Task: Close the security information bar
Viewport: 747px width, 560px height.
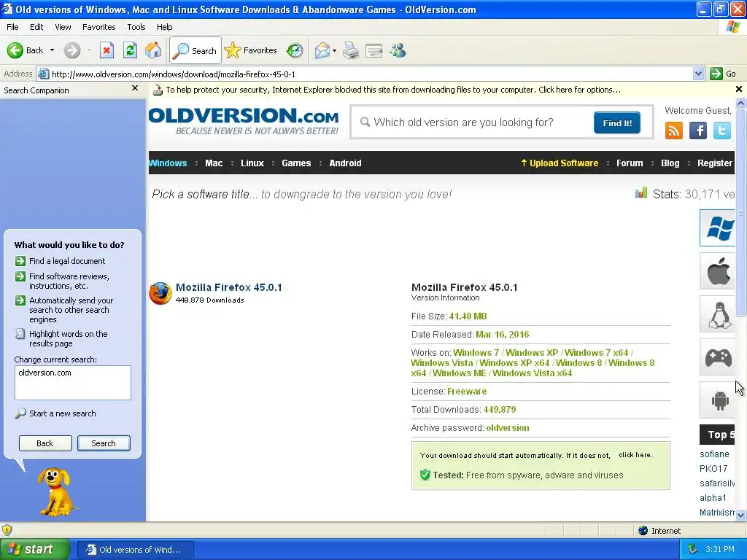Action: tap(739, 89)
